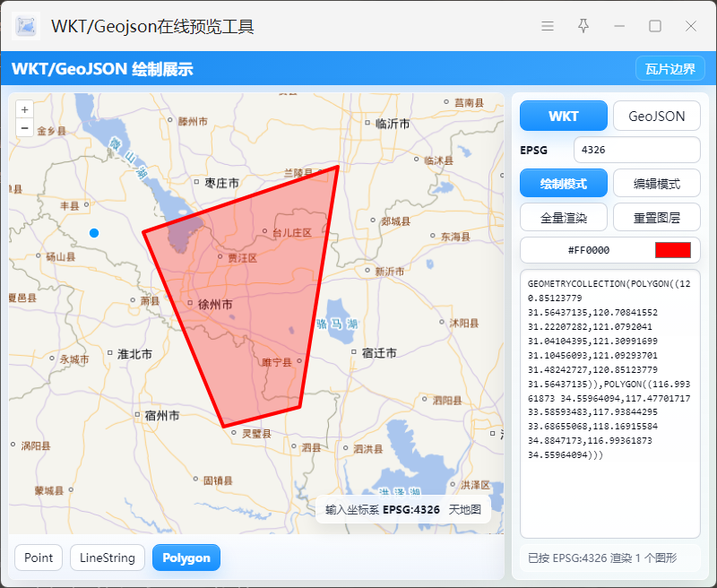Image resolution: width=717 pixels, height=588 pixels.
Task: Select the LineString geometry tab
Action: (108, 558)
